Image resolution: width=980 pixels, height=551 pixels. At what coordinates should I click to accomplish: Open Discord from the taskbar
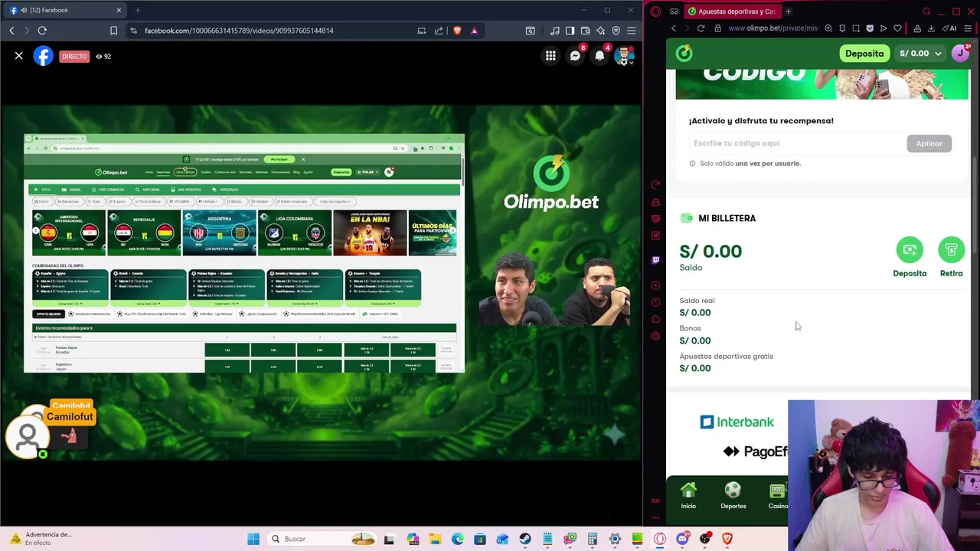click(682, 539)
